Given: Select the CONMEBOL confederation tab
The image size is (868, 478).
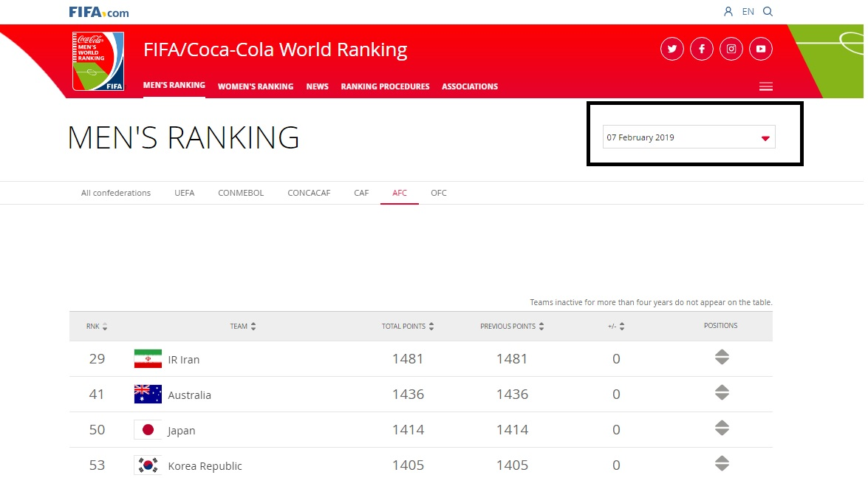Looking at the screenshot, I should point(241,193).
